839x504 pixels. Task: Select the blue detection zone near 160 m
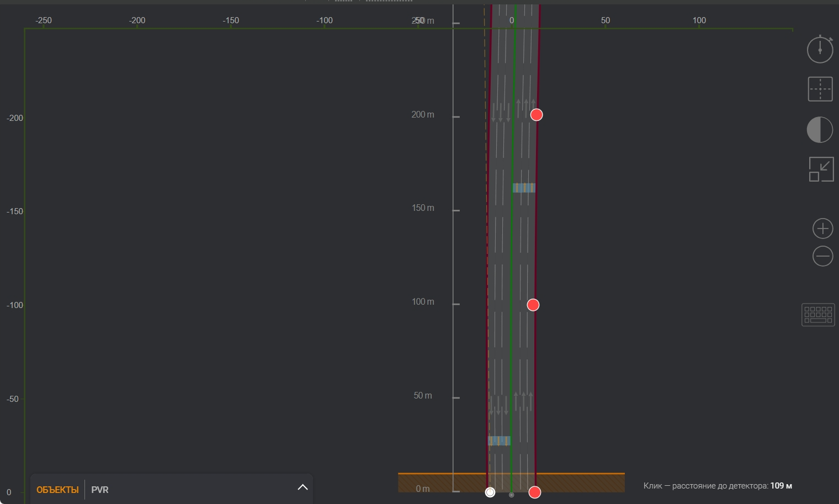pyautogui.click(x=524, y=188)
